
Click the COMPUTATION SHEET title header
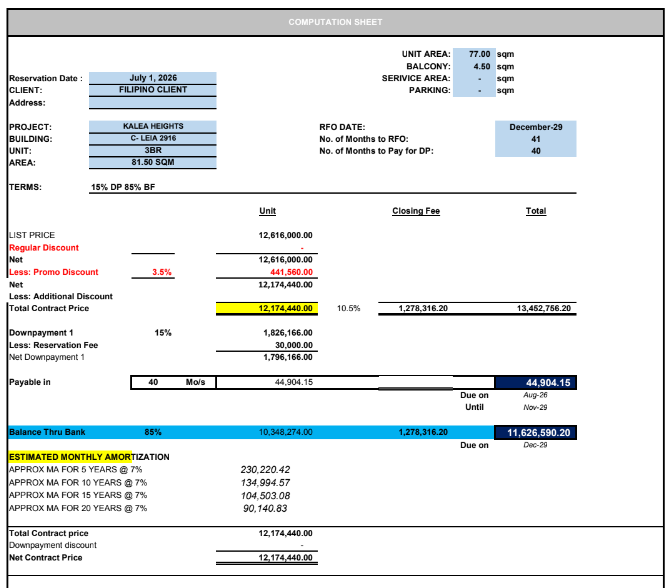pos(335,22)
